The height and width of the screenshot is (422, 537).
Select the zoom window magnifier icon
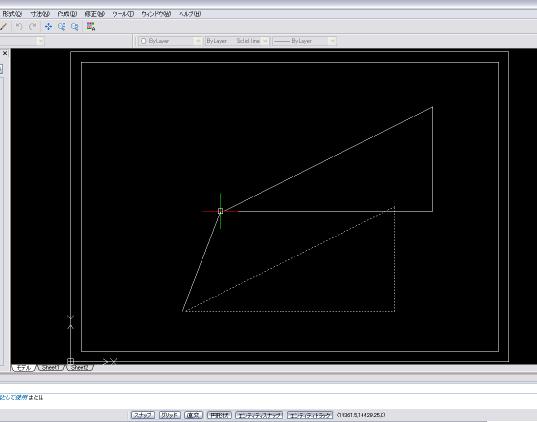click(75, 27)
